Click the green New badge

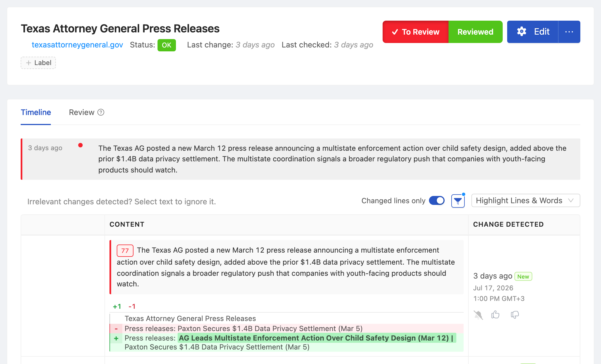tap(523, 276)
